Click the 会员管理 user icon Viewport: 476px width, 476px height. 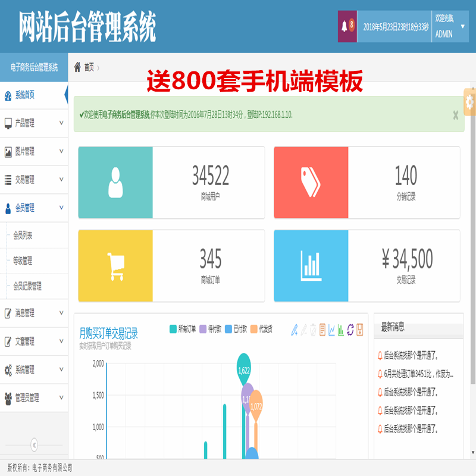(x=8, y=208)
